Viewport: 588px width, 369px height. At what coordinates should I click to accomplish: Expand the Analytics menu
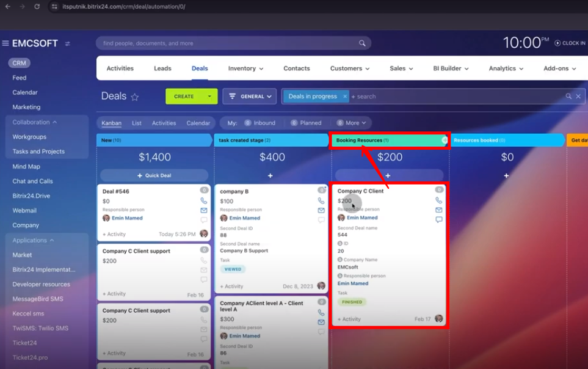pyautogui.click(x=506, y=68)
